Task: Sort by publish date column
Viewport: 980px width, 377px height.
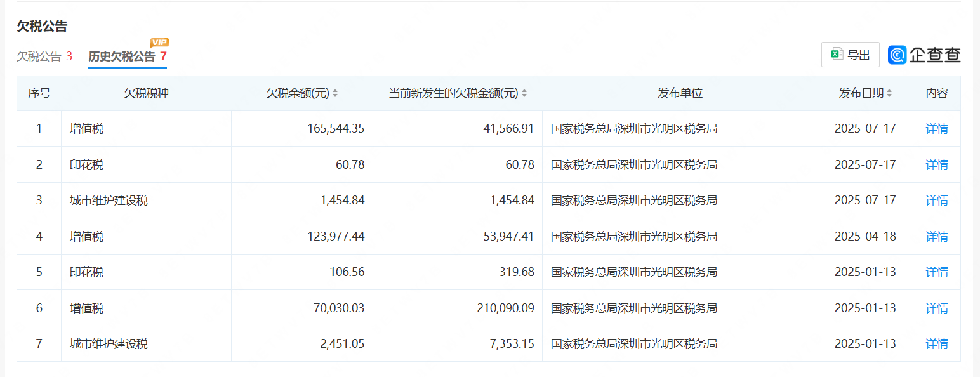Action: tap(889, 93)
